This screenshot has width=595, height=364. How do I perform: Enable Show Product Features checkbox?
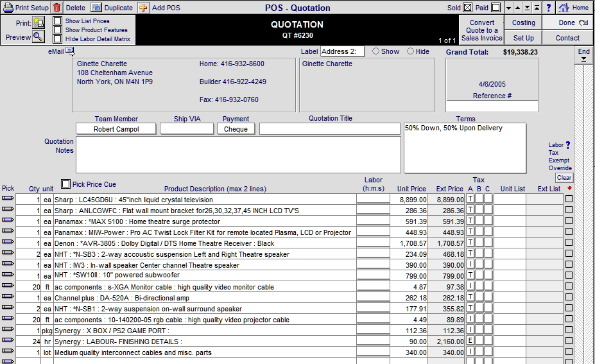point(57,30)
